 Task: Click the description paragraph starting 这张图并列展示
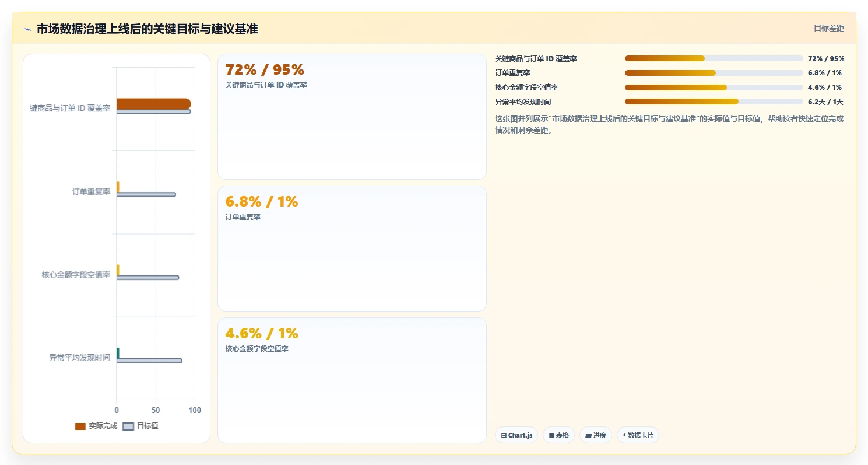669,124
